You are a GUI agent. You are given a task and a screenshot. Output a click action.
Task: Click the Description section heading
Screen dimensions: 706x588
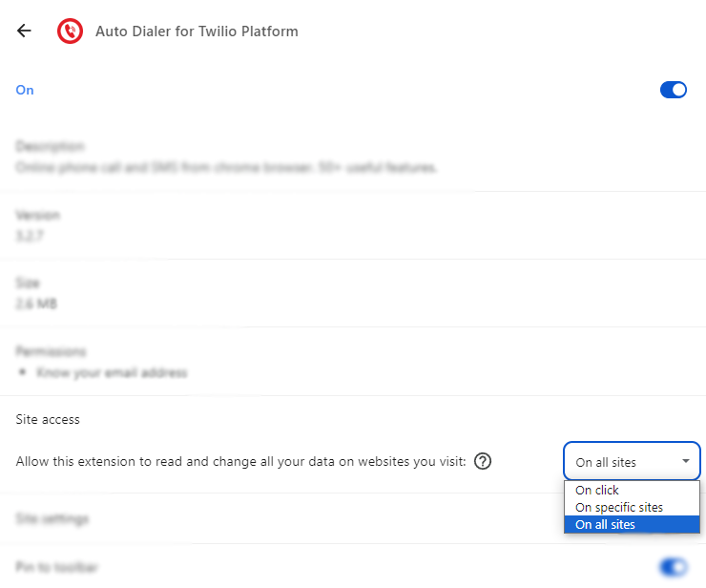tap(50, 147)
